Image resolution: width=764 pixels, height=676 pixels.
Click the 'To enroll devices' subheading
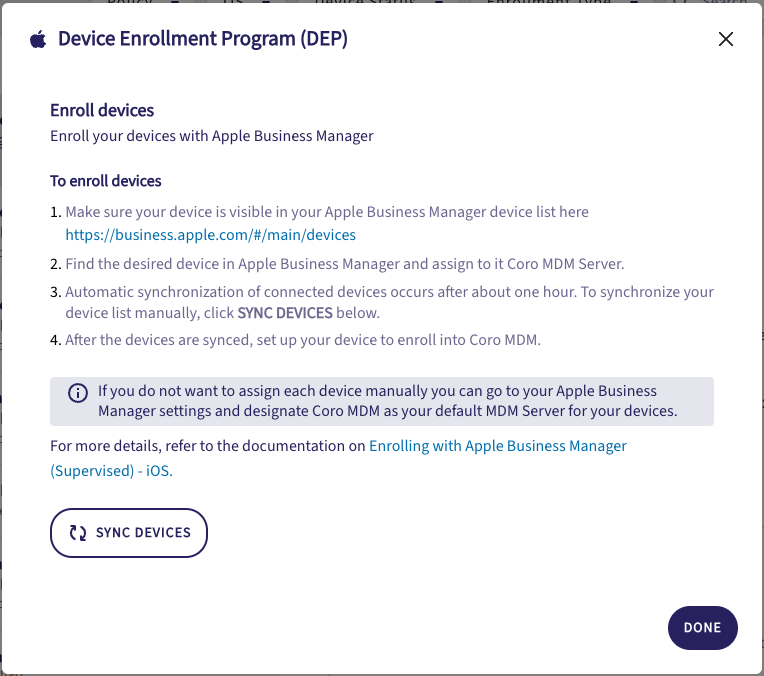(x=106, y=181)
